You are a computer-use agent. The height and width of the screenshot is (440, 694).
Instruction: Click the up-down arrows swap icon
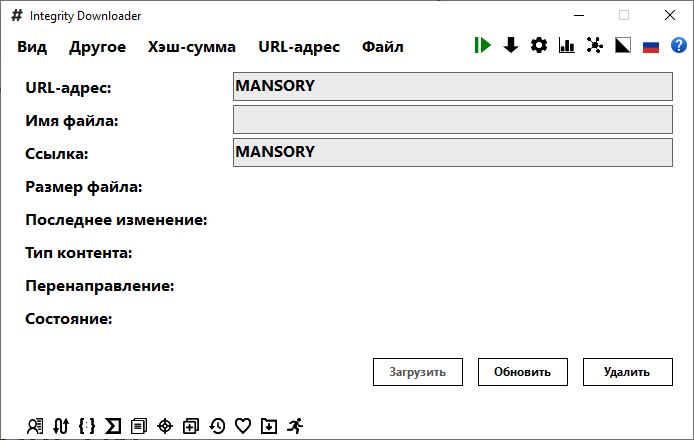[61, 426]
